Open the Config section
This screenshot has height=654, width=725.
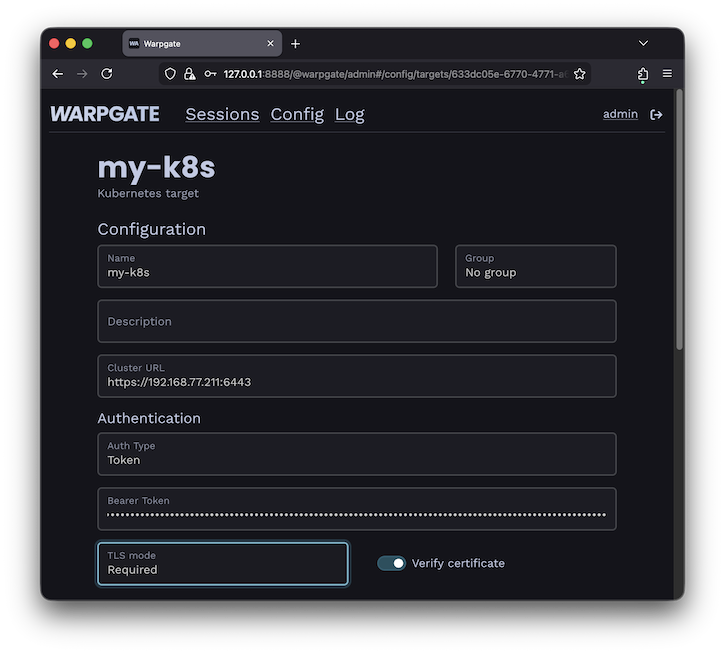pyautogui.click(x=297, y=114)
